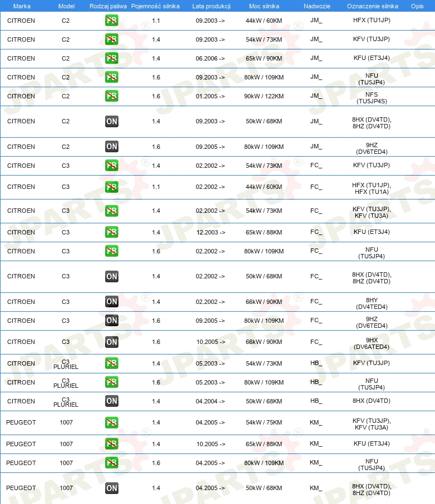
Task: Click the Marka column header
Action: click(22, 6)
